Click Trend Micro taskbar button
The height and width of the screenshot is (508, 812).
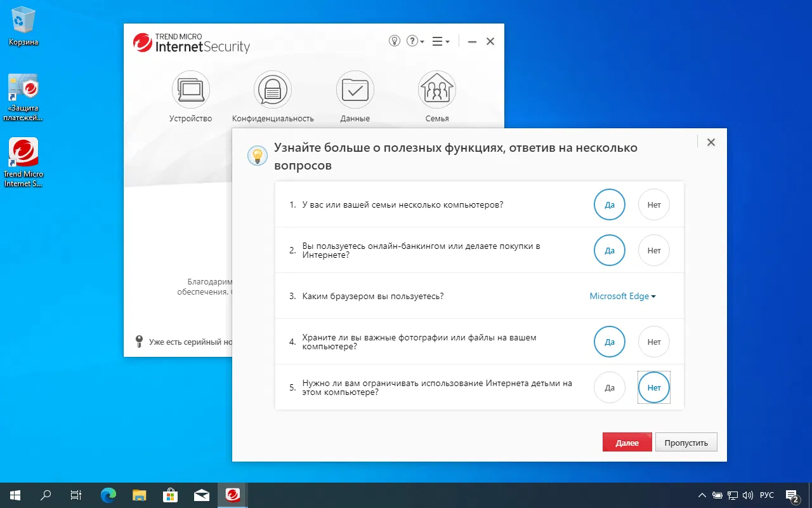point(233,495)
